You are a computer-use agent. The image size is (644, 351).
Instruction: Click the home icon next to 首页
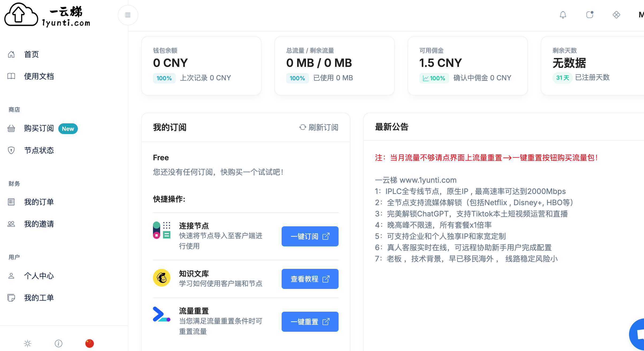11,54
